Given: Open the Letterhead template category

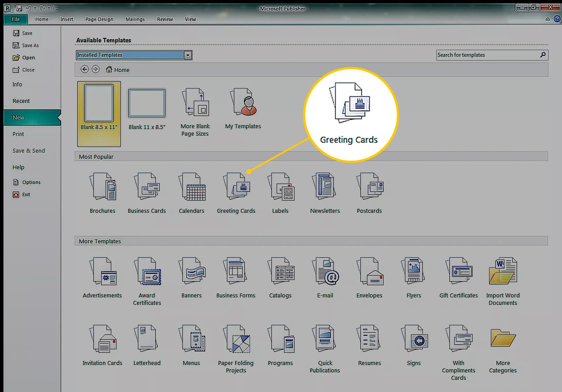Looking at the screenshot, I should [x=147, y=345].
